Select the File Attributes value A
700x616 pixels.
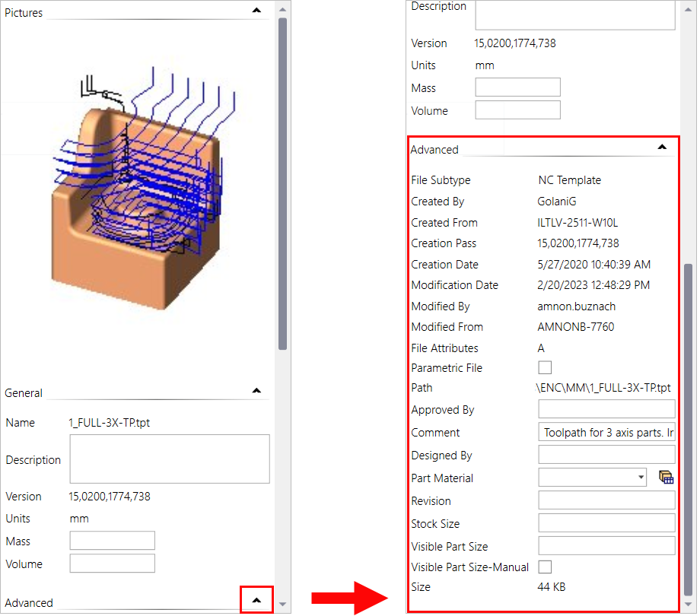pyautogui.click(x=541, y=348)
